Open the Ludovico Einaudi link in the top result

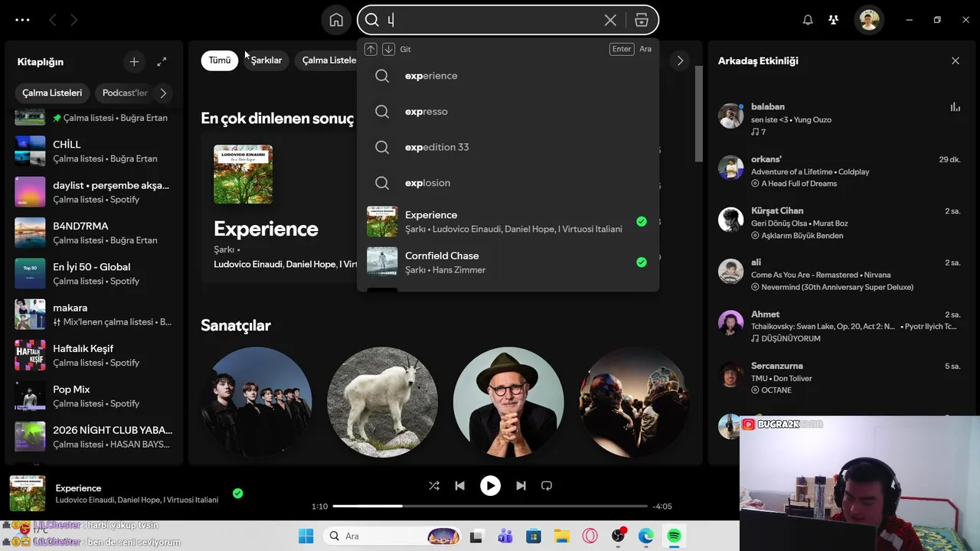(247, 264)
